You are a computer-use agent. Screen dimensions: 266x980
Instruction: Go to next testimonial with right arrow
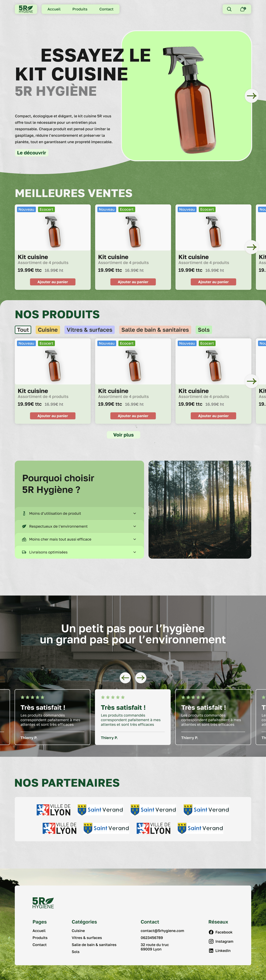[141, 677]
